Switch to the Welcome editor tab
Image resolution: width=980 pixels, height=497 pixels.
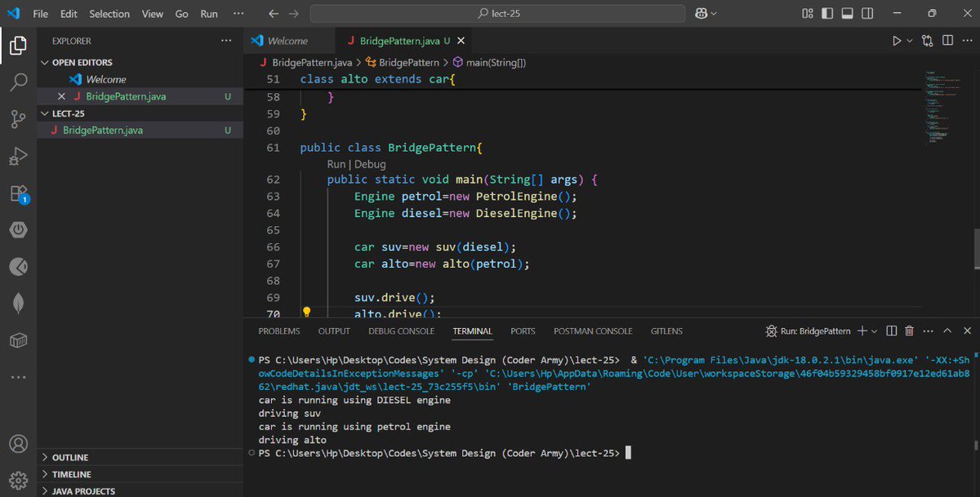289,41
